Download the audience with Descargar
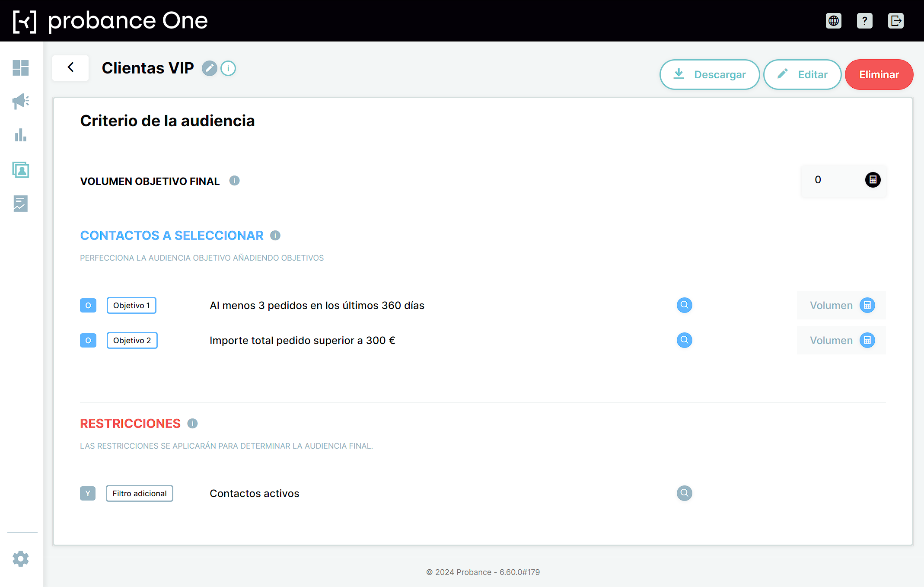 click(710, 75)
